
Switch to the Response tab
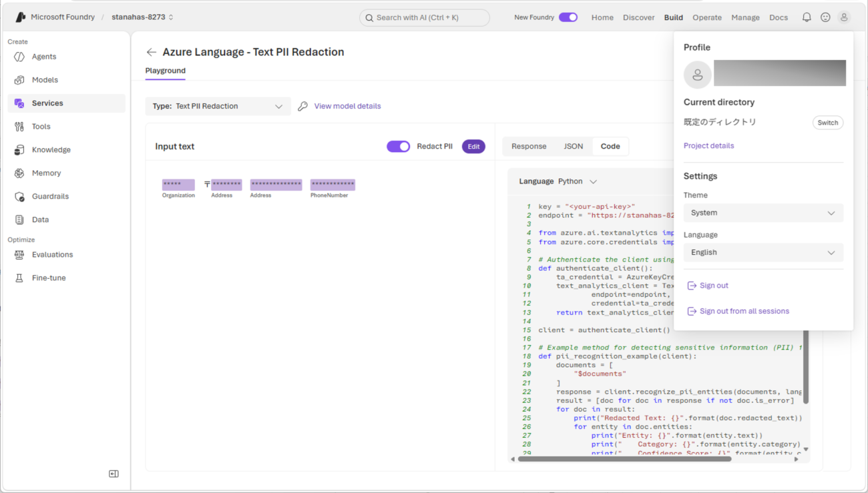coord(529,147)
